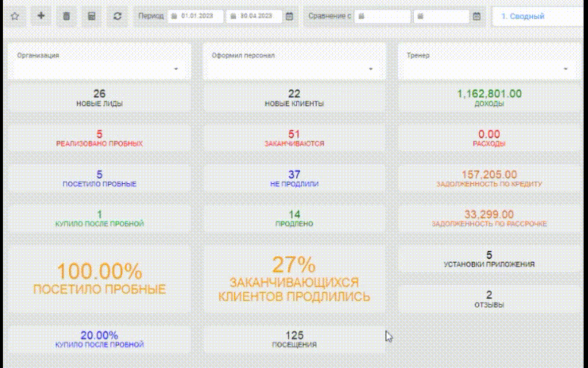Expand the Оформил персонал dropdown
The image size is (588, 368).
click(x=295, y=62)
